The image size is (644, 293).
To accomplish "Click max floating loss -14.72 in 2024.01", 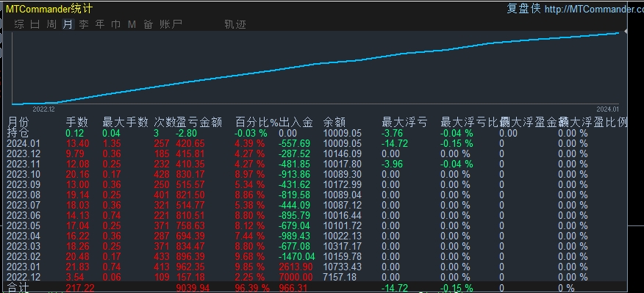I will tap(395, 144).
